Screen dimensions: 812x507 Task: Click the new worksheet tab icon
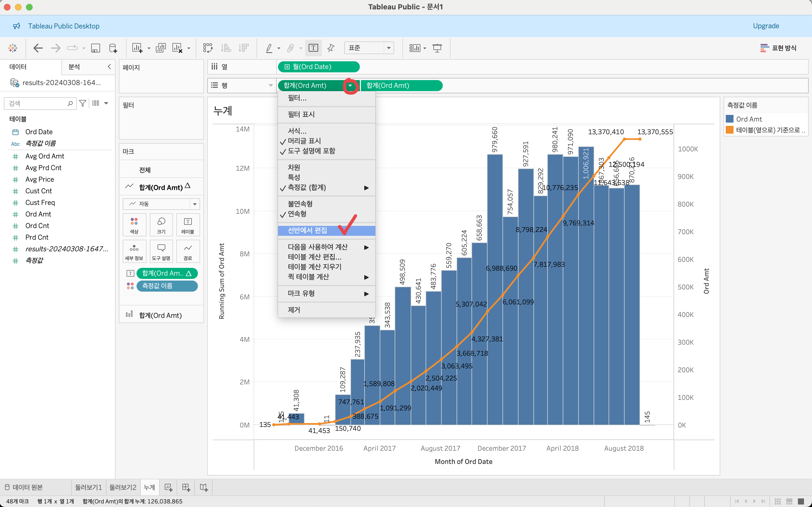coord(168,487)
